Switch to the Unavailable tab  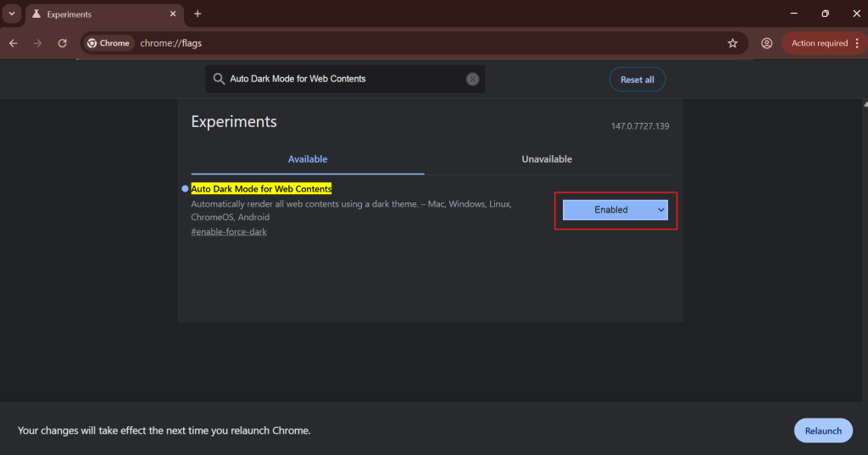click(547, 159)
